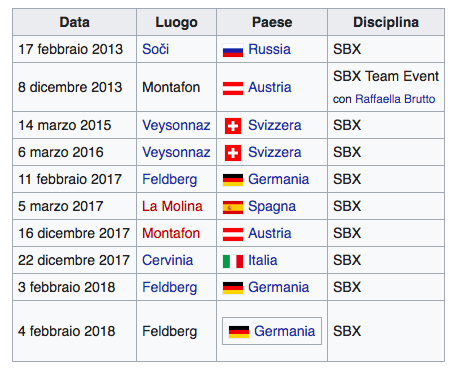Open the Raffaella Brutto link

[395, 99]
